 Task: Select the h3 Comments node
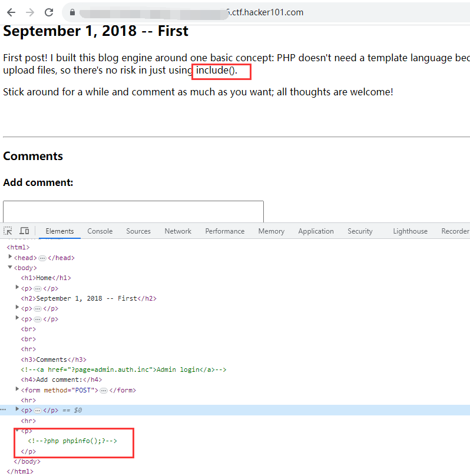point(54,360)
